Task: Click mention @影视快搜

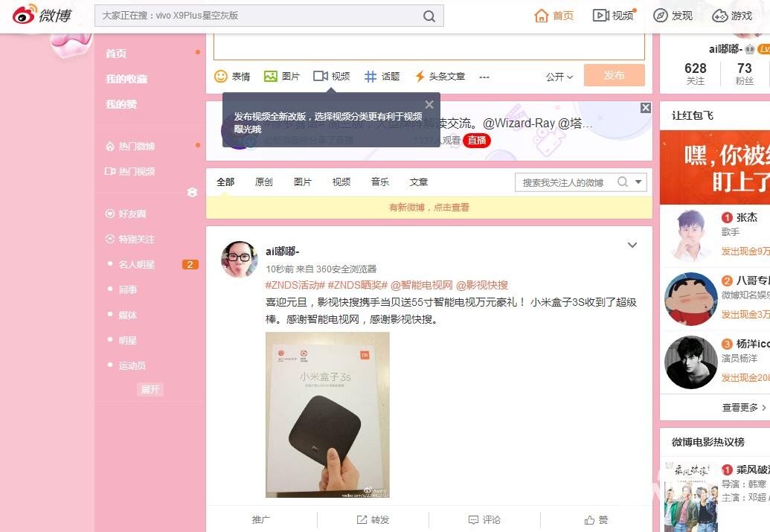Action: 482,285
